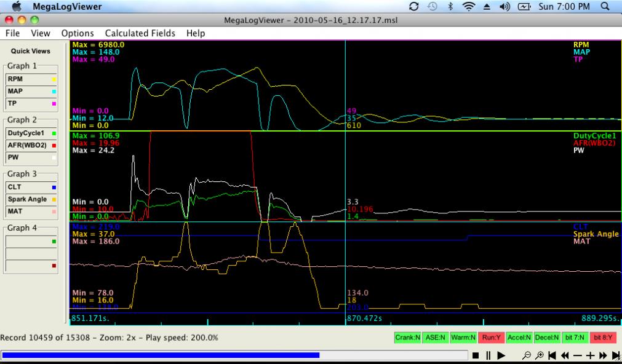Open the Calculated Fields menu
The image size is (622, 364).
click(140, 33)
